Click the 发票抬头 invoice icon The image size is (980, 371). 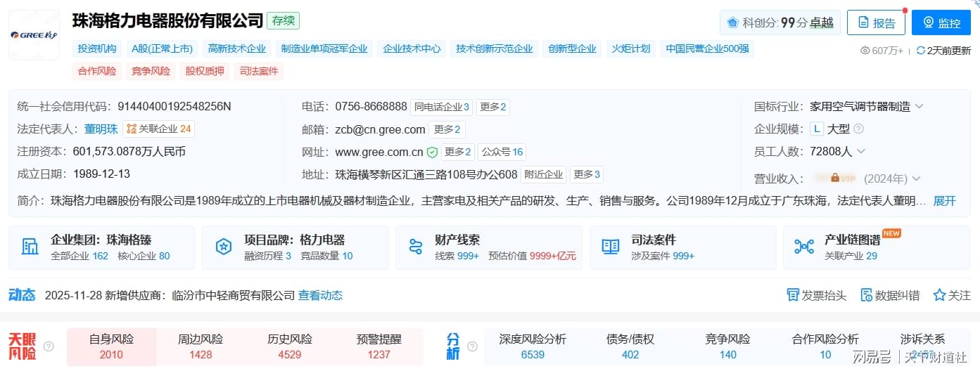pos(793,295)
